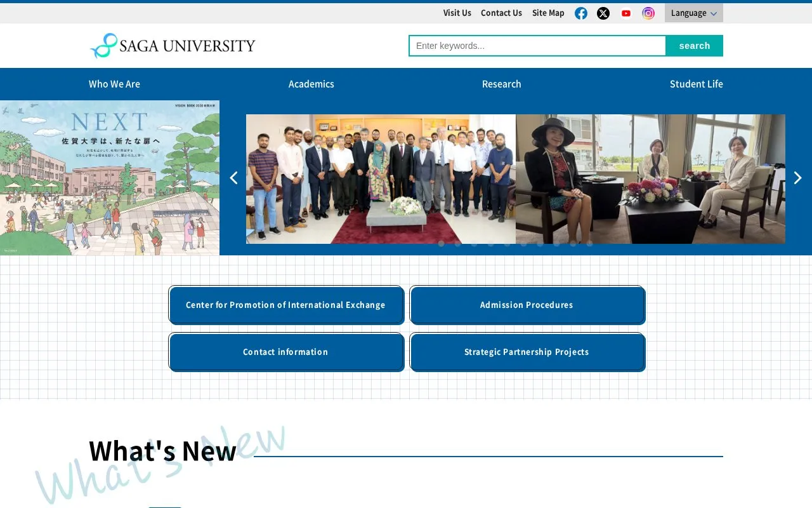Open the Who We Are menu

point(114,84)
